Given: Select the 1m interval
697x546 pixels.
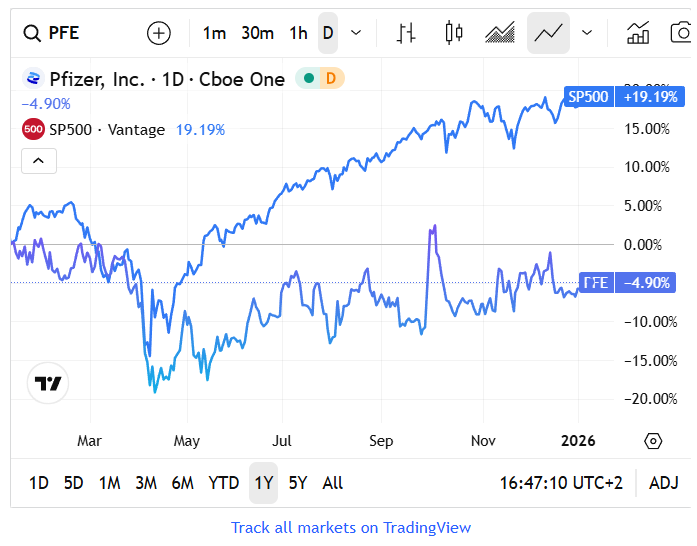Looking at the screenshot, I should (214, 33).
